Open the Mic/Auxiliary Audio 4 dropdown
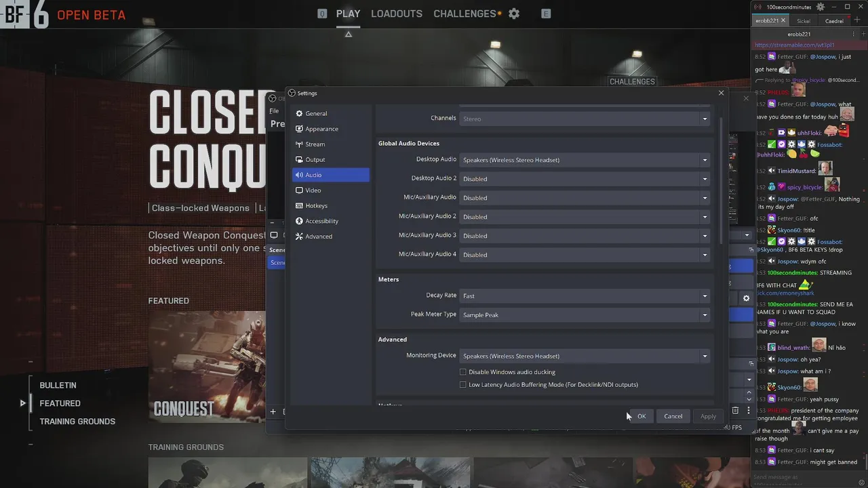 click(585, 255)
